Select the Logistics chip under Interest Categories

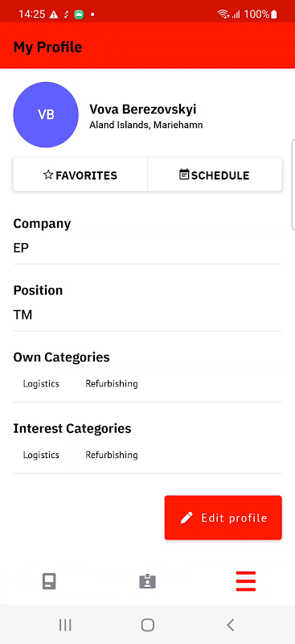(41, 455)
